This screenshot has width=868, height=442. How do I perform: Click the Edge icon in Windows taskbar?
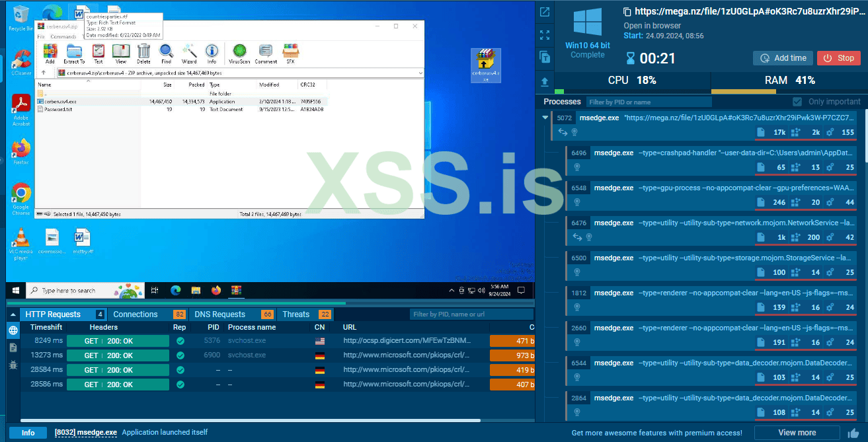click(x=175, y=290)
